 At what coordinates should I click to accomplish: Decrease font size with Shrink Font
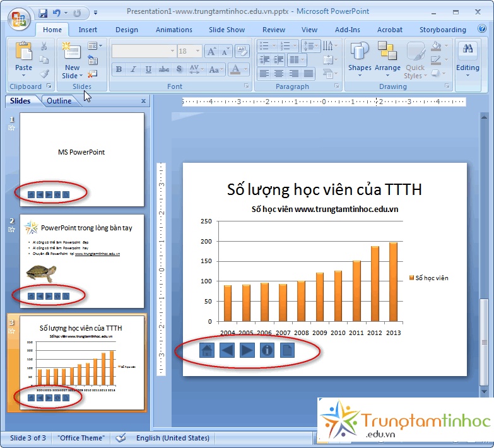(225, 51)
